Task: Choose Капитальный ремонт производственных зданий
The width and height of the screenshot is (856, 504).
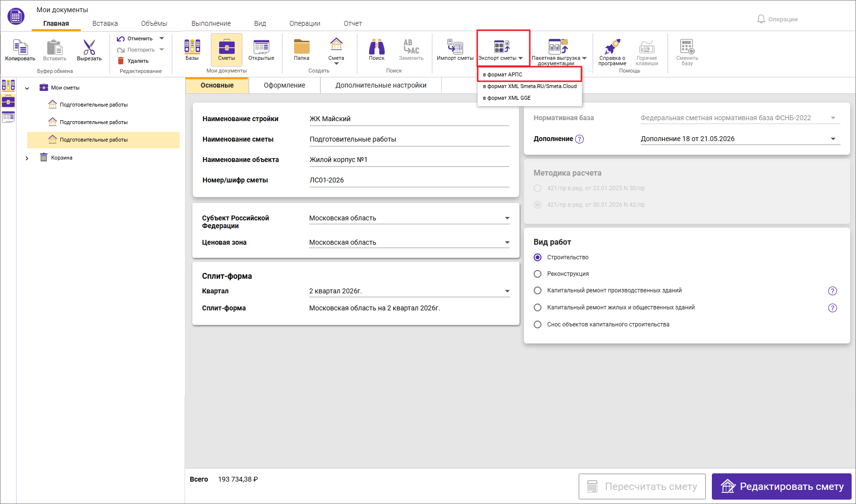Action: pos(538,290)
